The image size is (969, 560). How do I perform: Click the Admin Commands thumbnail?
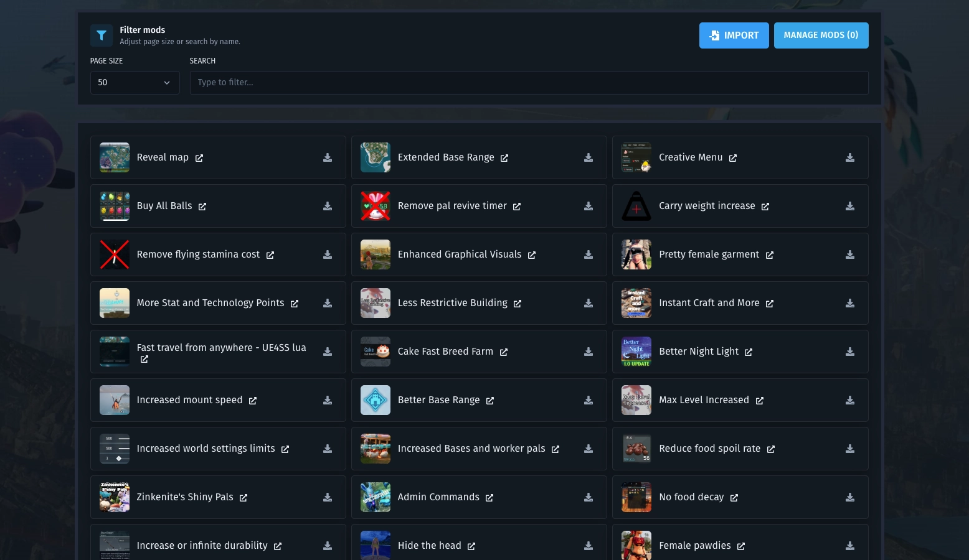(376, 497)
